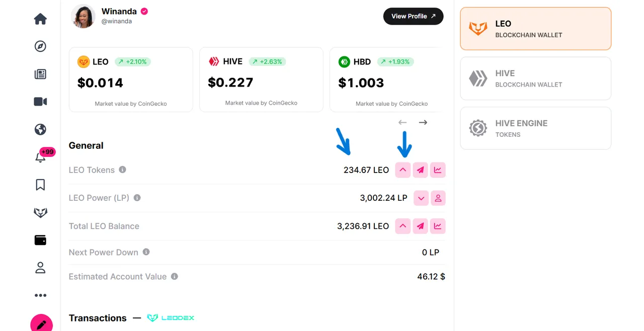Select the HBD price card
Screen dimensions: 644x331
(x=386, y=79)
